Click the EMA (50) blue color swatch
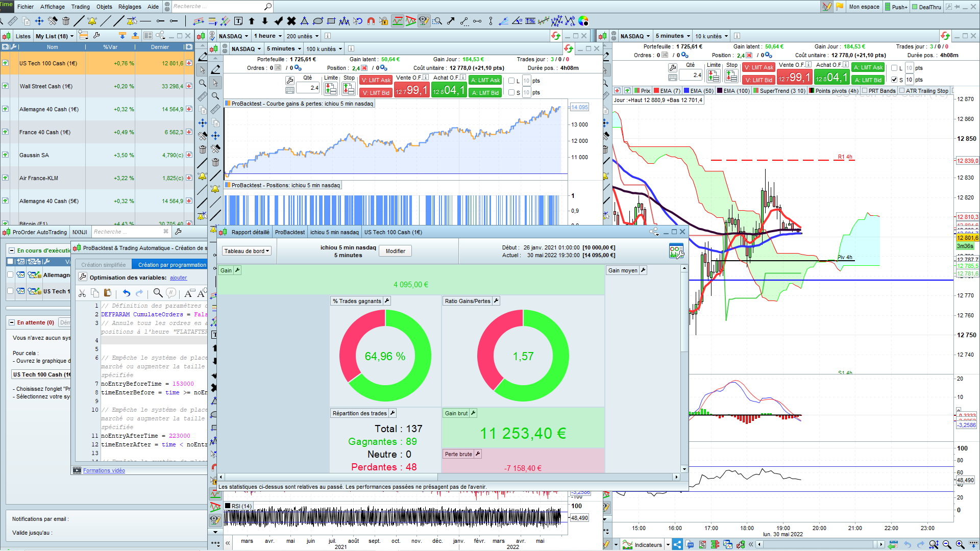Image resolution: width=980 pixels, height=551 pixels. click(687, 91)
